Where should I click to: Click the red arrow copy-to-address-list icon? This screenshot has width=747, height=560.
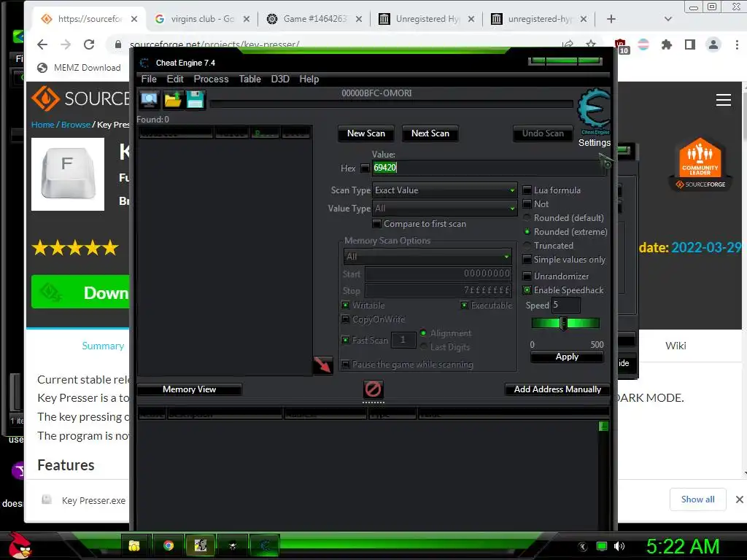coord(322,365)
